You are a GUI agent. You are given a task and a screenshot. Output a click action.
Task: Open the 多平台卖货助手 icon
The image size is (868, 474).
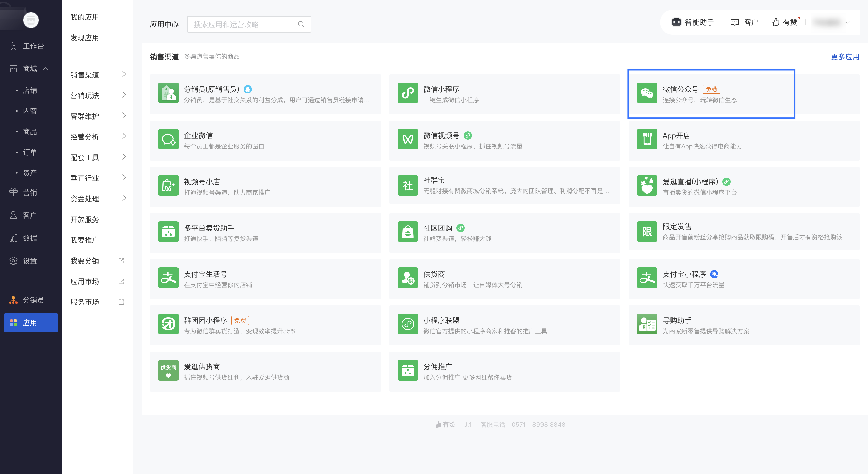coord(168,232)
